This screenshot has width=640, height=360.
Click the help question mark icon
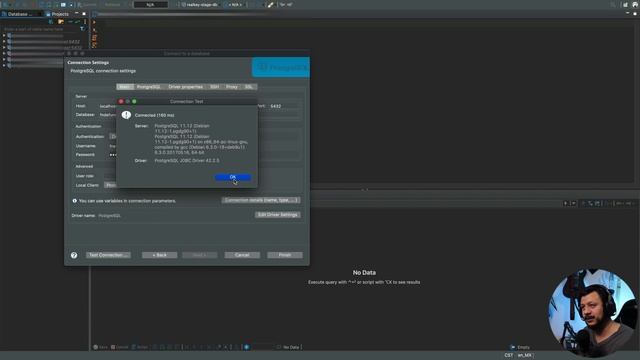pyautogui.click(x=74, y=256)
